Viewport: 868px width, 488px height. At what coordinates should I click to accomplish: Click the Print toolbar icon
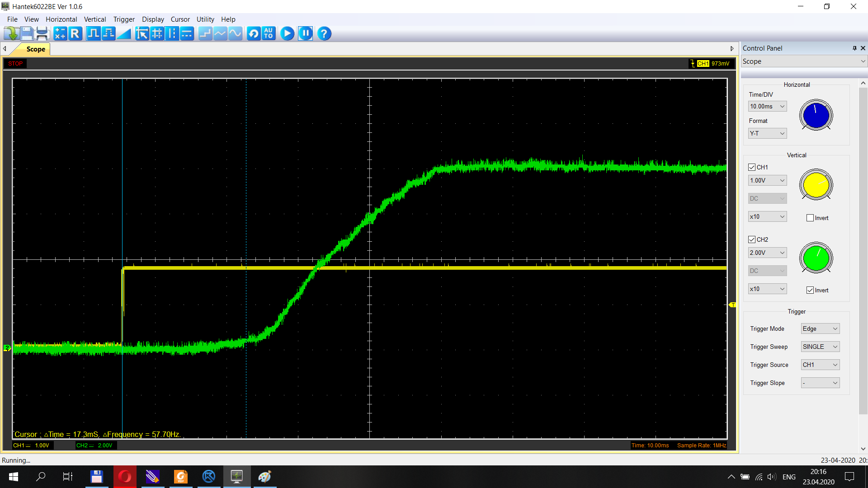42,33
